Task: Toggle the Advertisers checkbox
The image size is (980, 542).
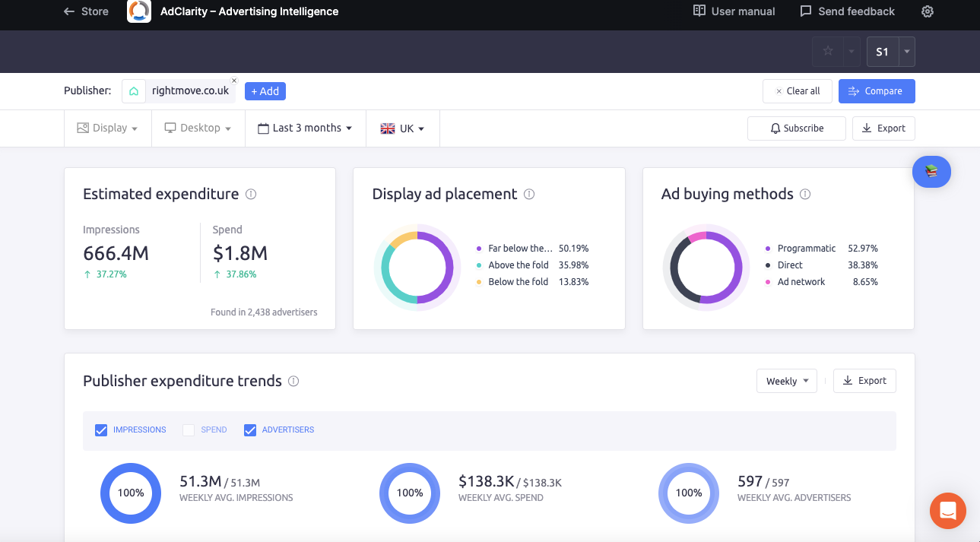Action: point(250,430)
